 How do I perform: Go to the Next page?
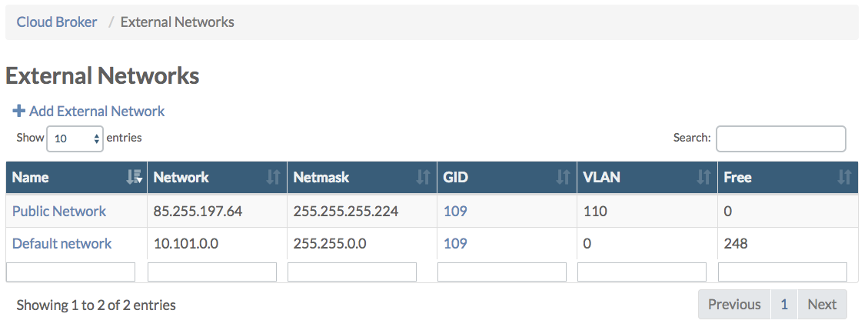(x=821, y=304)
